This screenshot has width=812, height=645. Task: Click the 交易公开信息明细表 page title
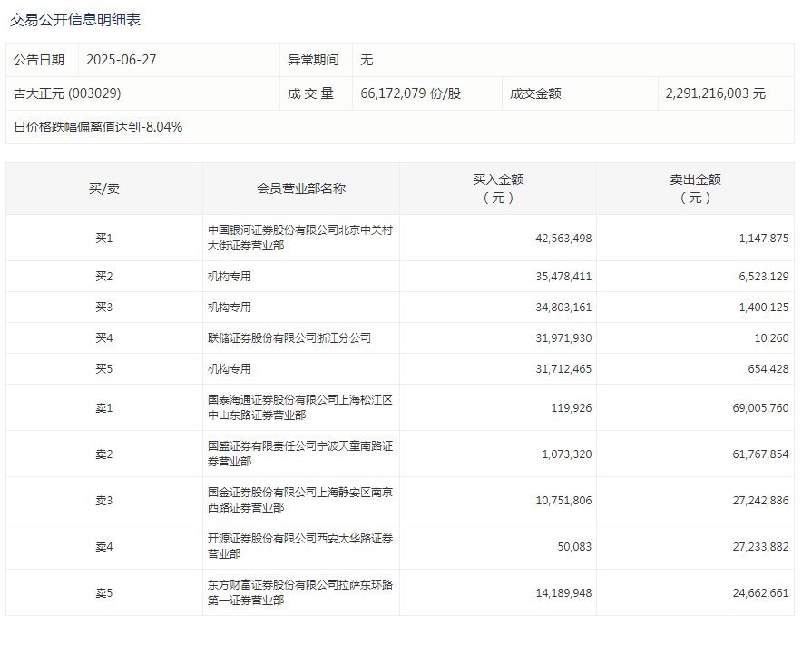coord(75,19)
